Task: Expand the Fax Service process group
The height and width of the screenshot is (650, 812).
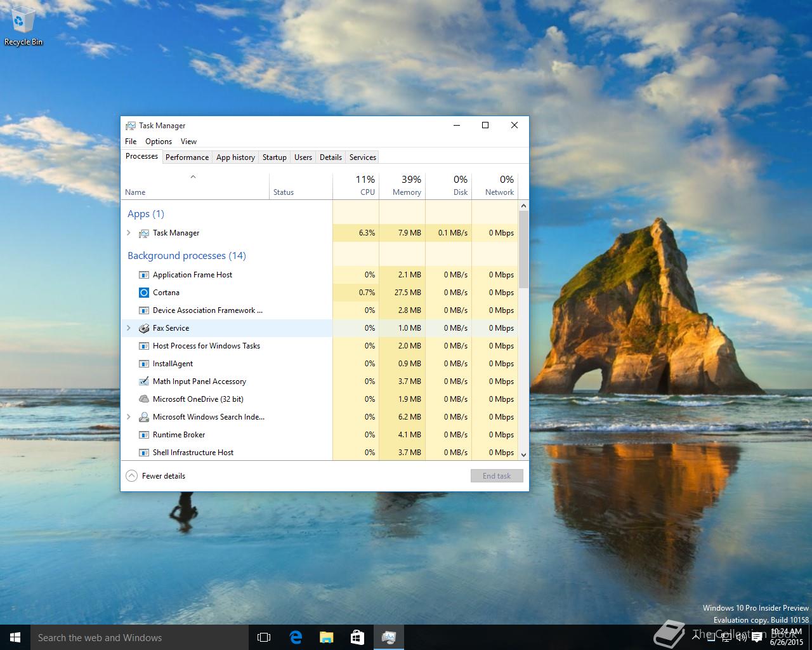Action: (129, 328)
